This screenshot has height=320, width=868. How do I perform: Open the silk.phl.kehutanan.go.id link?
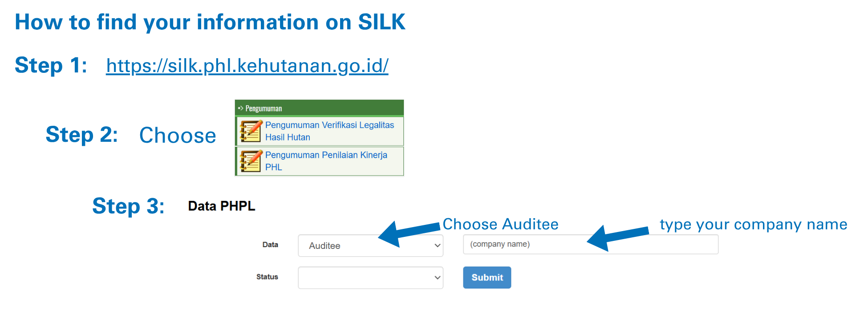pyautogui.click(x=247, y=66)
